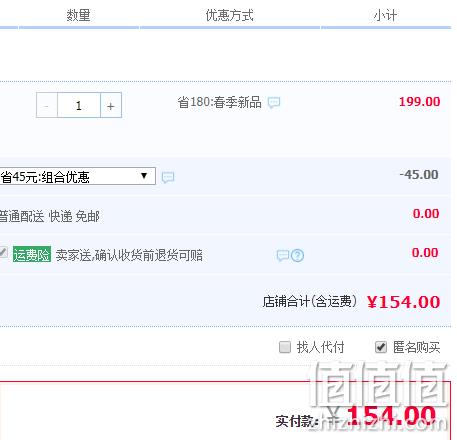
Task: Open the 省45元:组合优惠 dropdown
Action: pyautogui.click(x=77, y=176)
